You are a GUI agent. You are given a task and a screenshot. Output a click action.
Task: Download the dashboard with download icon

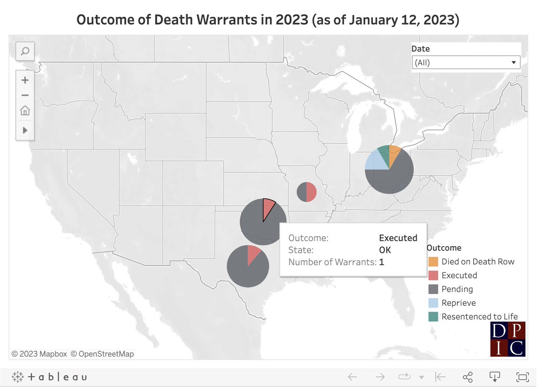[495, 377]
